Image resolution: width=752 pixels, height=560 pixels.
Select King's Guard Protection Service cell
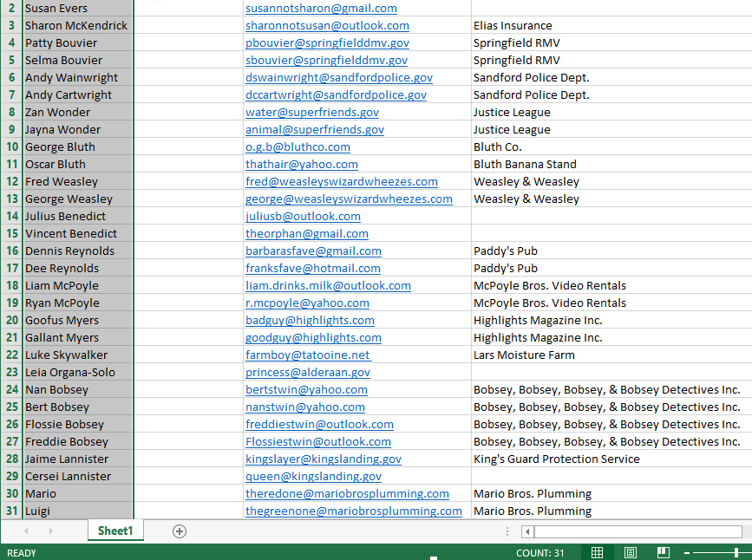pos(611,459)
